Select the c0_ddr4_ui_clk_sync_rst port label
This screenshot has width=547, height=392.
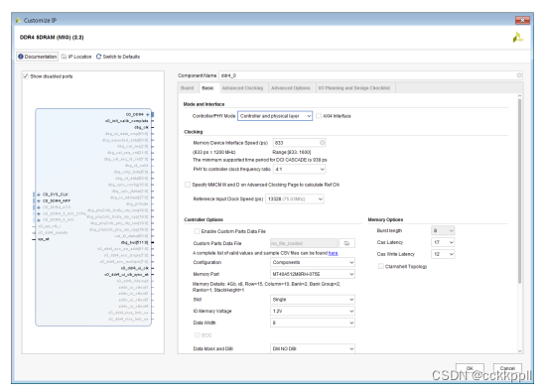click(x=126, y=275)
